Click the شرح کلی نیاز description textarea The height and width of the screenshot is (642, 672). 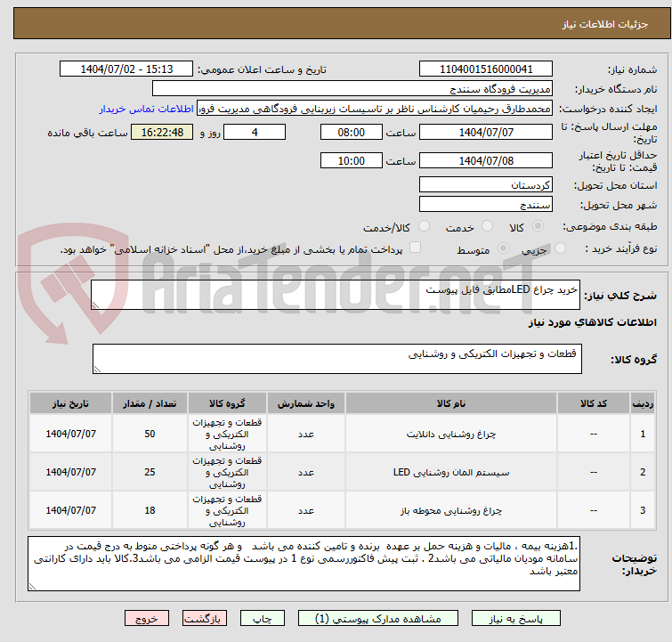tap(336, 295)
